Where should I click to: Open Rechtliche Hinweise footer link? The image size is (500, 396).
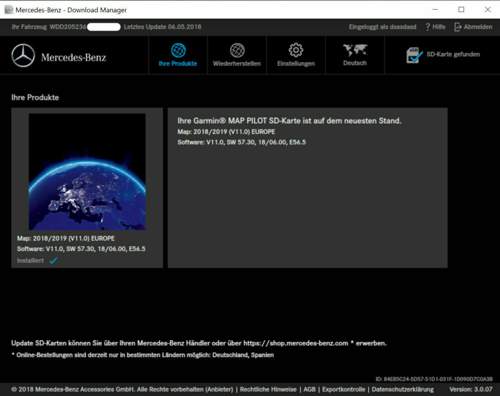(268, 389)
